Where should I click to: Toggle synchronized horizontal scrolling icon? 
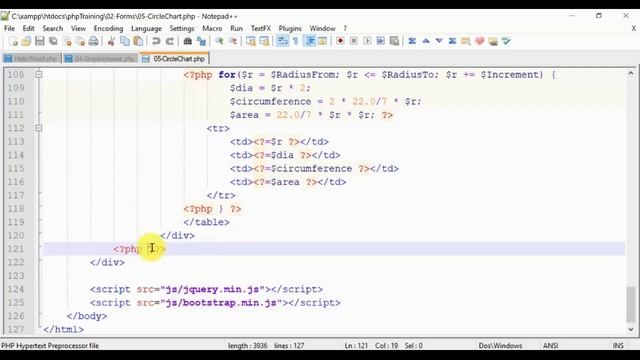coord(264,41)
